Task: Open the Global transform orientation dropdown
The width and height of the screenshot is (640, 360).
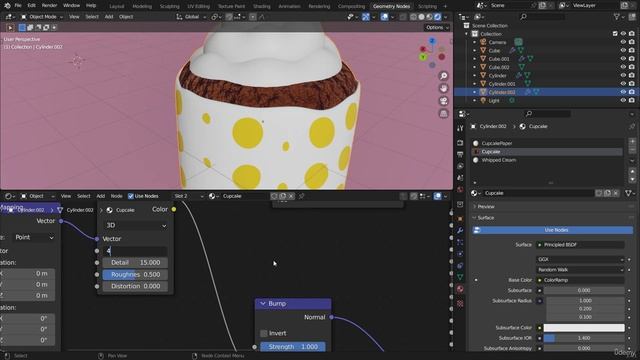Action: 192,17
